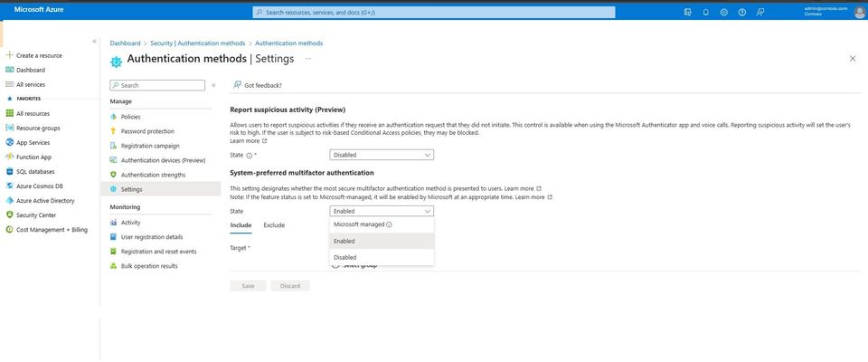This screenshot has height=362, width=868.
Task: Open Registration and reset events
Action: pyautogui.click(x=158, y=251)
